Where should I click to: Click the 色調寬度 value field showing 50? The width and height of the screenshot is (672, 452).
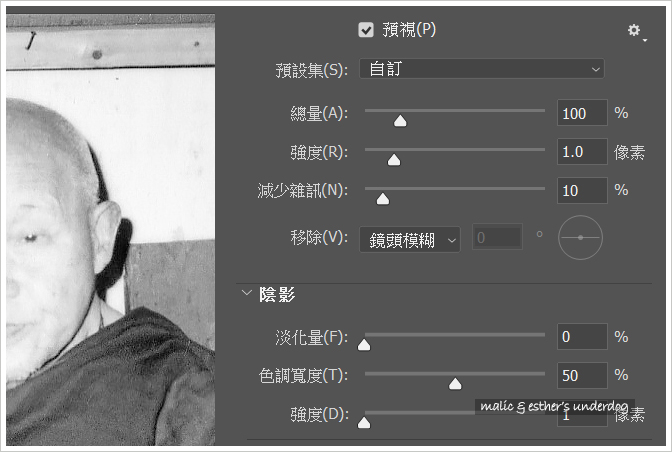pos(582,375)
